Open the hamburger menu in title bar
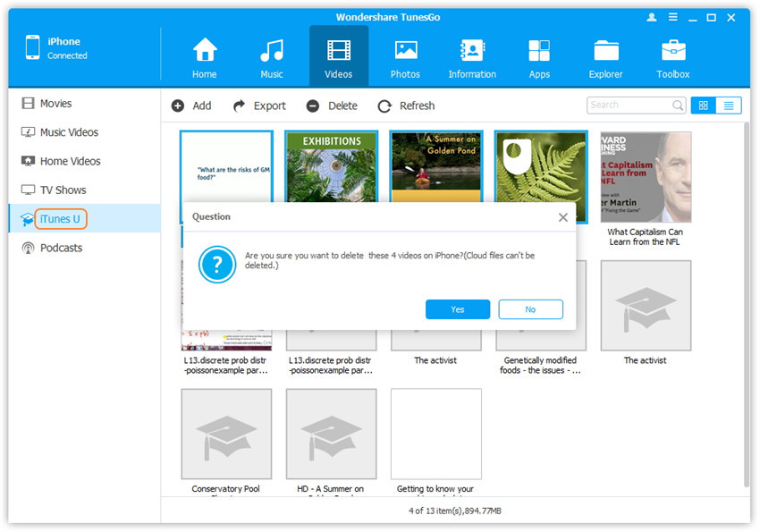Image resolution: width=760 pixels, height=532 pixels. click(671, 17)
